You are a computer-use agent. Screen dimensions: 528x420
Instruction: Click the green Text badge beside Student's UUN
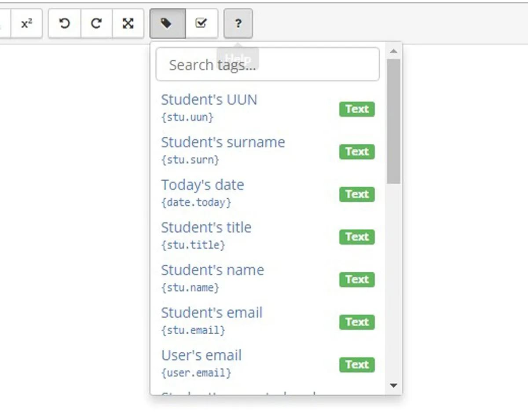357,109
